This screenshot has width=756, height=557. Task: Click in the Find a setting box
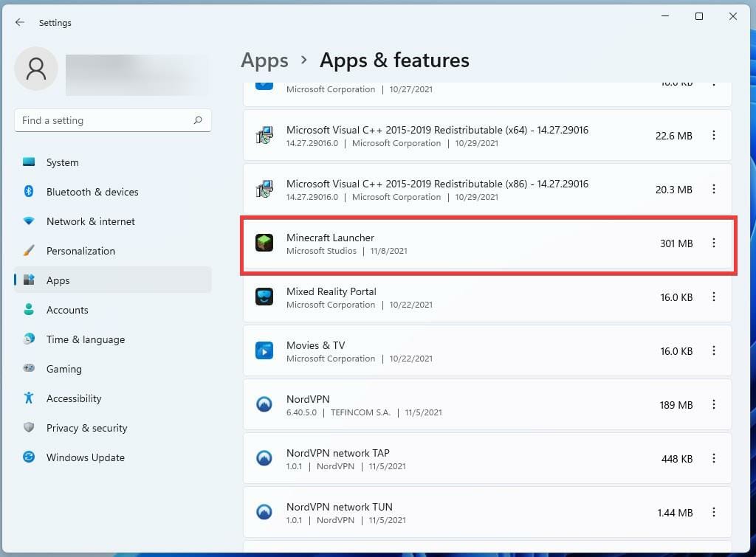coord(113,120)
